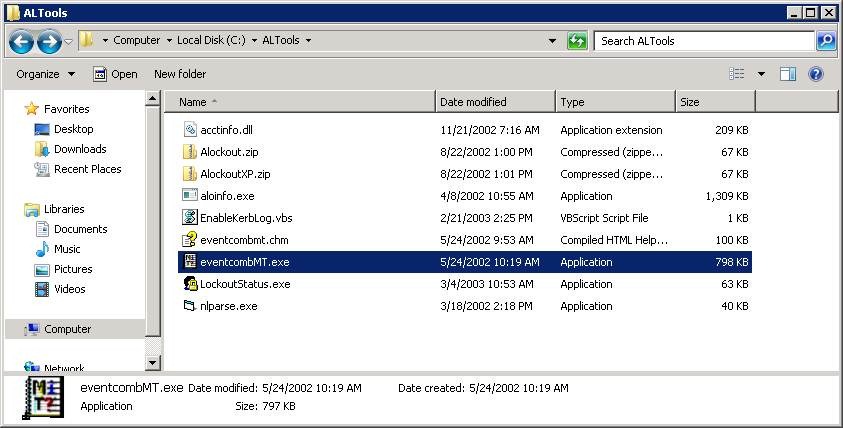This screenshot has height=428, width=843.
Task: Select EnableKerbLog.vbs script icon
Action: (190, 217)
